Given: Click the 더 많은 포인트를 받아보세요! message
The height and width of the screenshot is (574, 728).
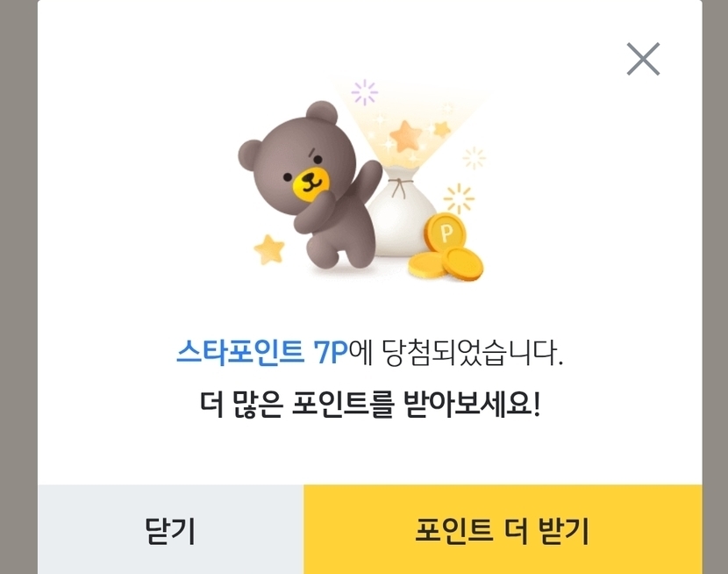Looking at the screenshot, I should coord(370,405).
